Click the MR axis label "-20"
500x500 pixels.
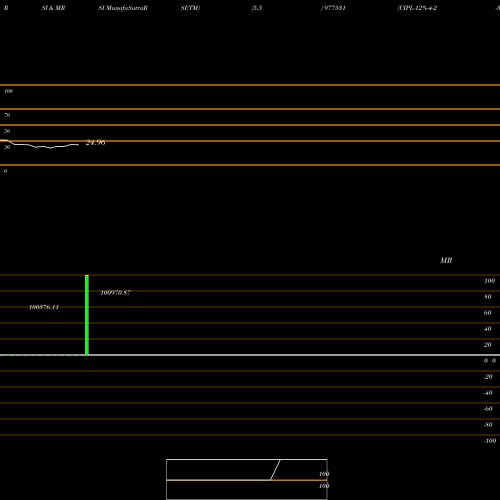pos(488,377)
